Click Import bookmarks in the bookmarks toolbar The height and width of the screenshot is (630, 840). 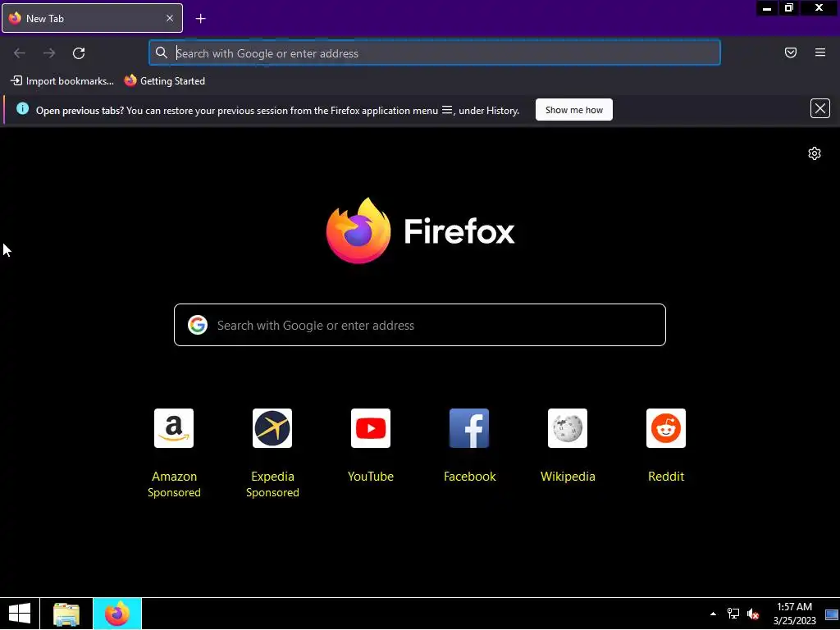62,81
